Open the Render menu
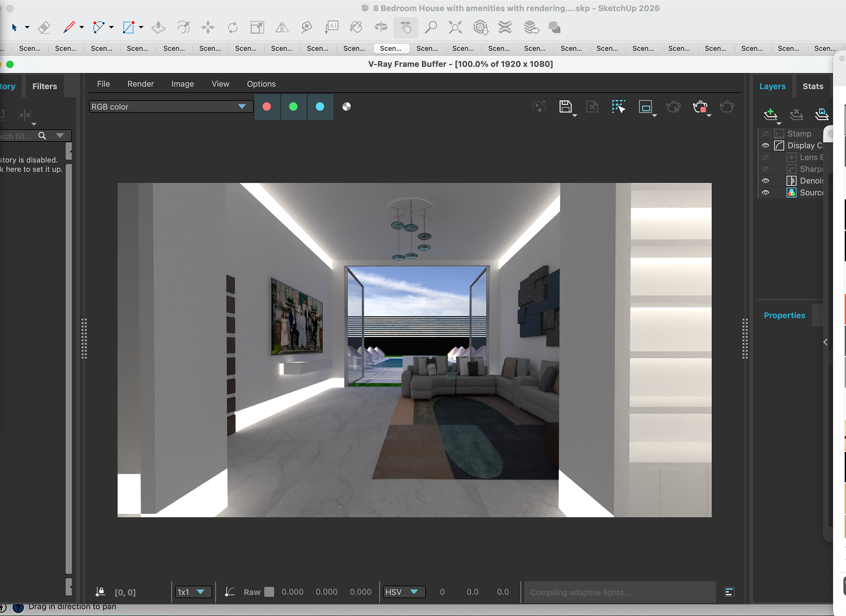The image size is (846, 616). (141, 84)
